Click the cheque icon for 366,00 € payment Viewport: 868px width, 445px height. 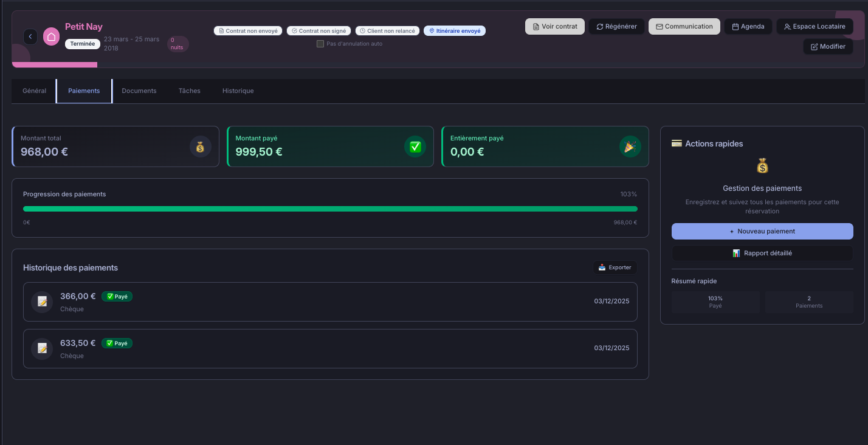click(x=42, y=302)
